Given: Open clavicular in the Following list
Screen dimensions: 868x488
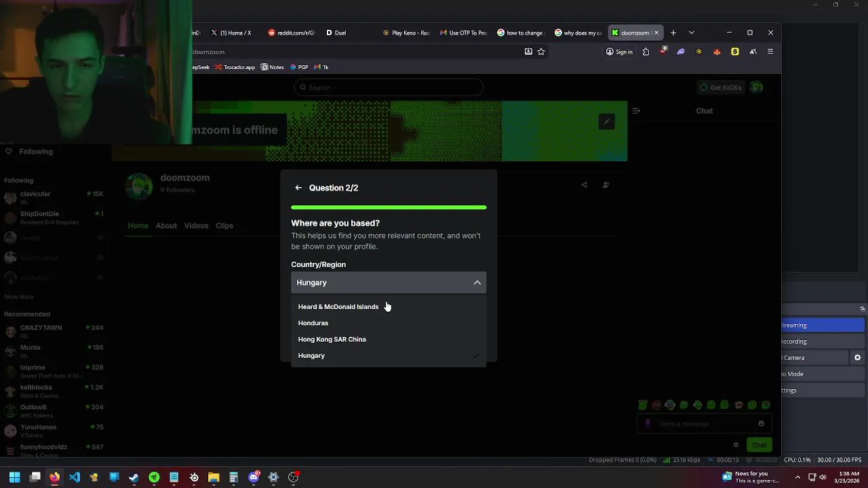Looking at the screenshot, I should pos(54,197).
